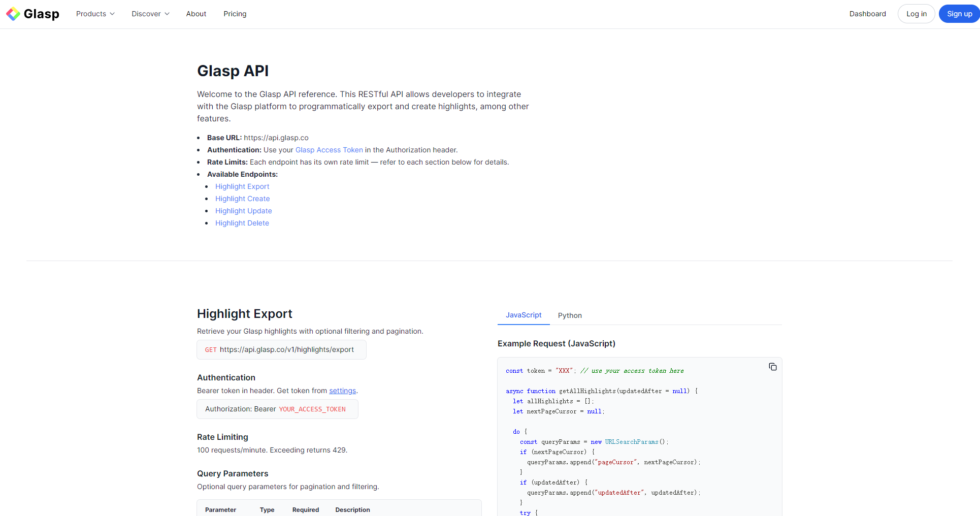980x516 pixels.
Task: Follow the settings link for token
Action: click(342, 391)
